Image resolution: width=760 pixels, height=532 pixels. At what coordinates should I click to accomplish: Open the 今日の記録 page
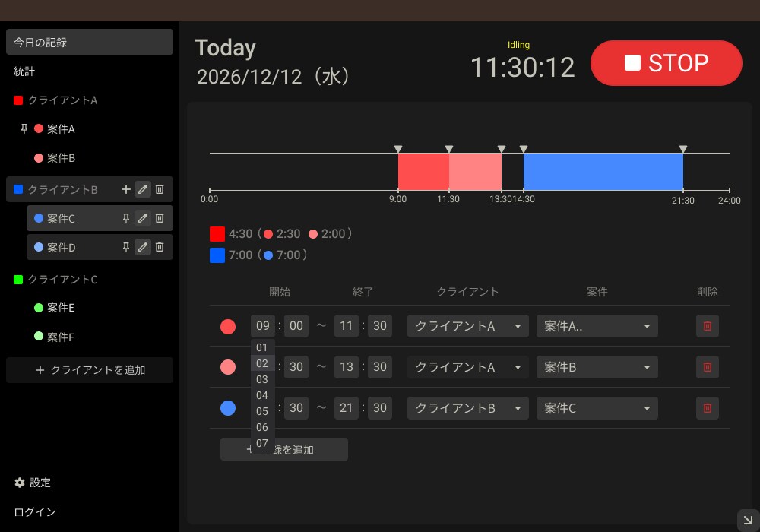(x=90, y=42)
